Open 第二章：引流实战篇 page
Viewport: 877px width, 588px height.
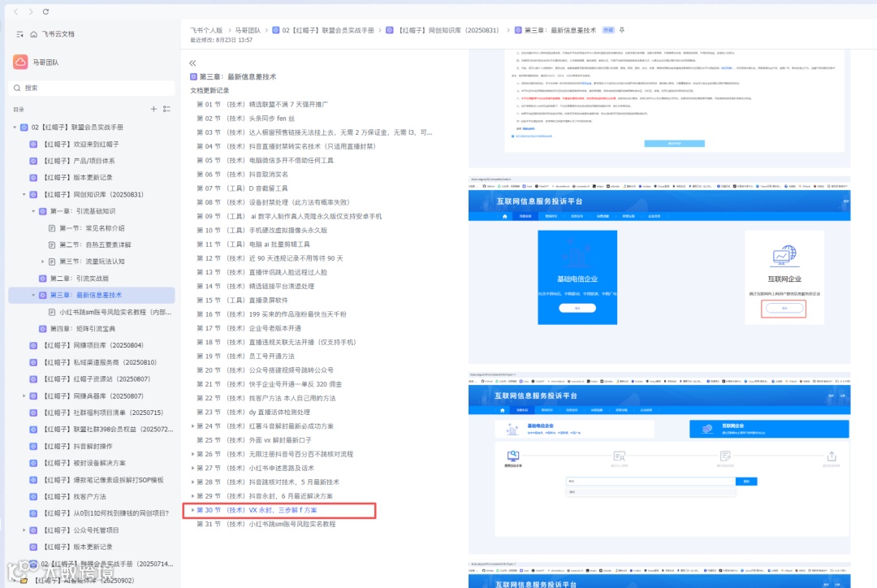pyautogui.click(x=80, y=279)
